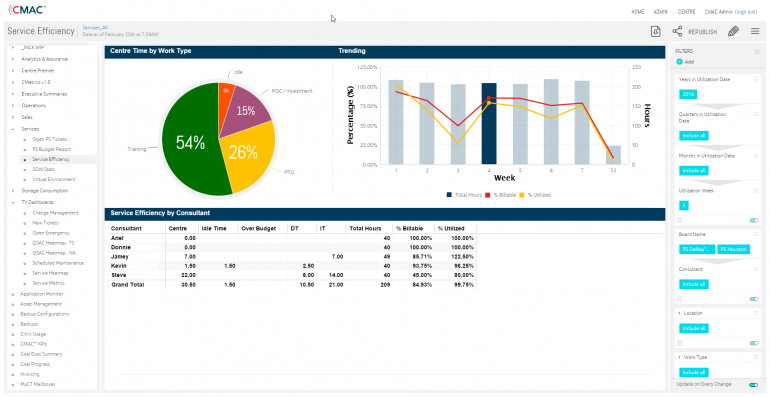Image resolution: width=770 pixels, height=397 pixels.
Task: Click the REPUBLISH button
Action: (702, 32)
